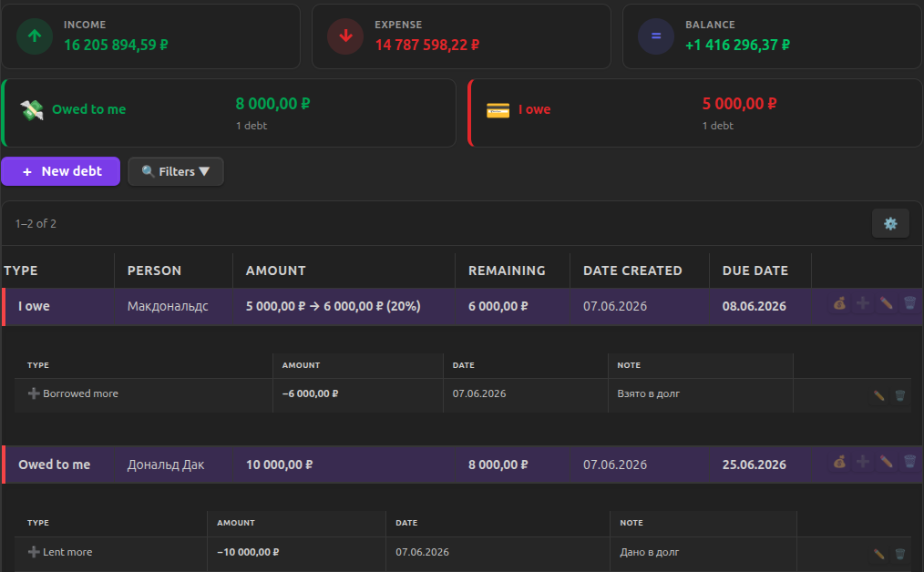Edit the Макдональдс debt with pencil icon
Screen dimensions: 924x572
coord(887,304)
